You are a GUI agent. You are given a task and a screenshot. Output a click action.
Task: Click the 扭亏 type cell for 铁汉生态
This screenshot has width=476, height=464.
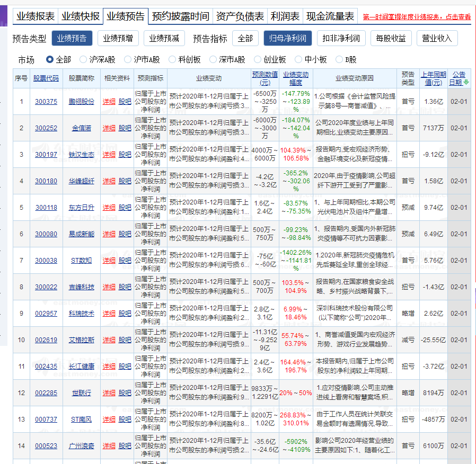click(x=408, y=154)
